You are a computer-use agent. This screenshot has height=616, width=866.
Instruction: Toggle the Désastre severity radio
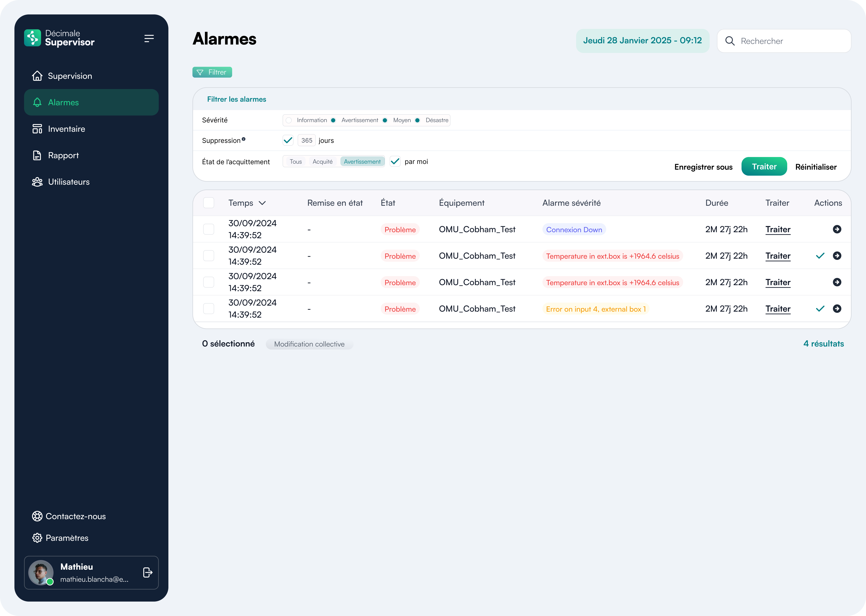coord(417,120)
